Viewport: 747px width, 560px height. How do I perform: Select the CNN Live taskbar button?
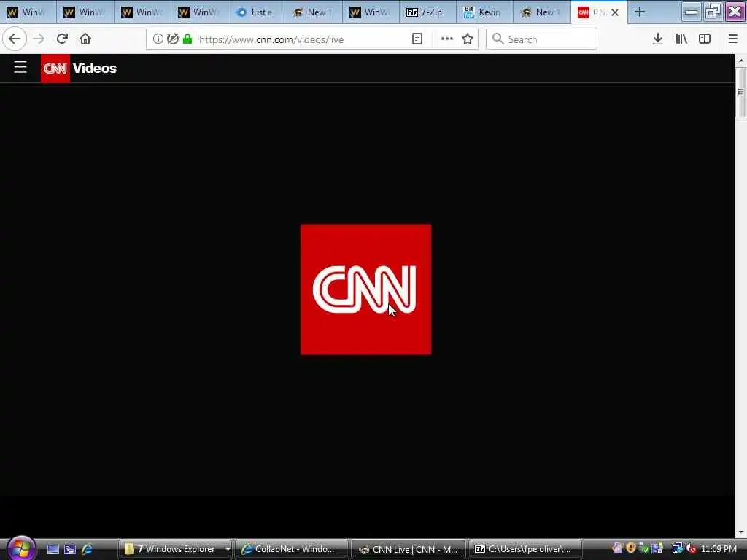(409, 549)
